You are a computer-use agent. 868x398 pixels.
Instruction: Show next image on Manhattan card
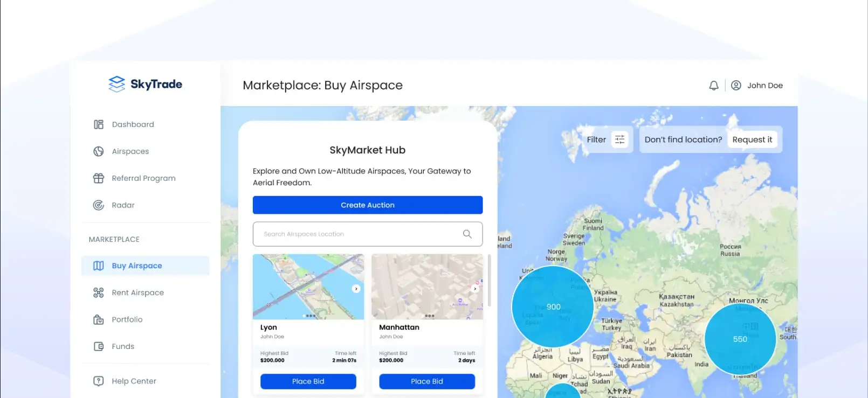click(x=475, y=289)
